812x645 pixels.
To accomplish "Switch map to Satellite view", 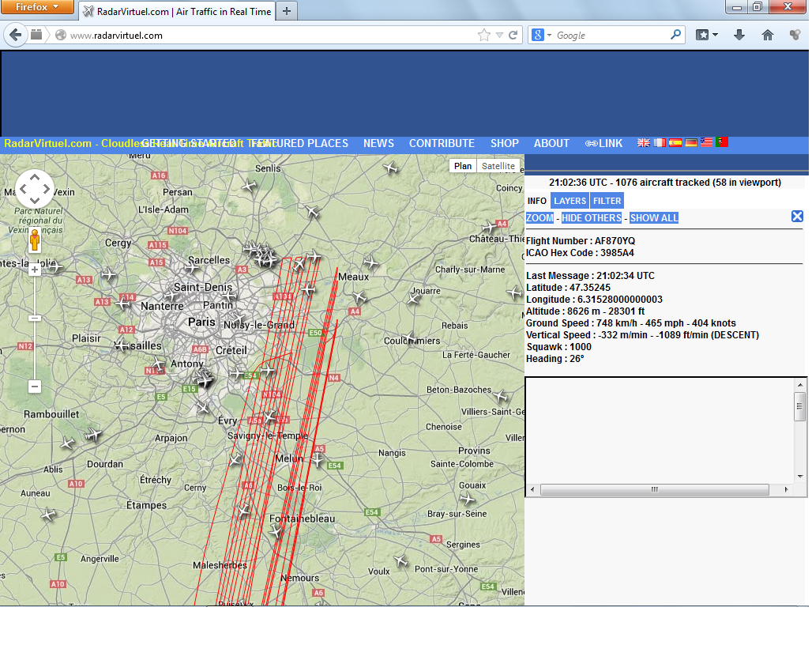I will pyautogui.click(x=498, y=166).
